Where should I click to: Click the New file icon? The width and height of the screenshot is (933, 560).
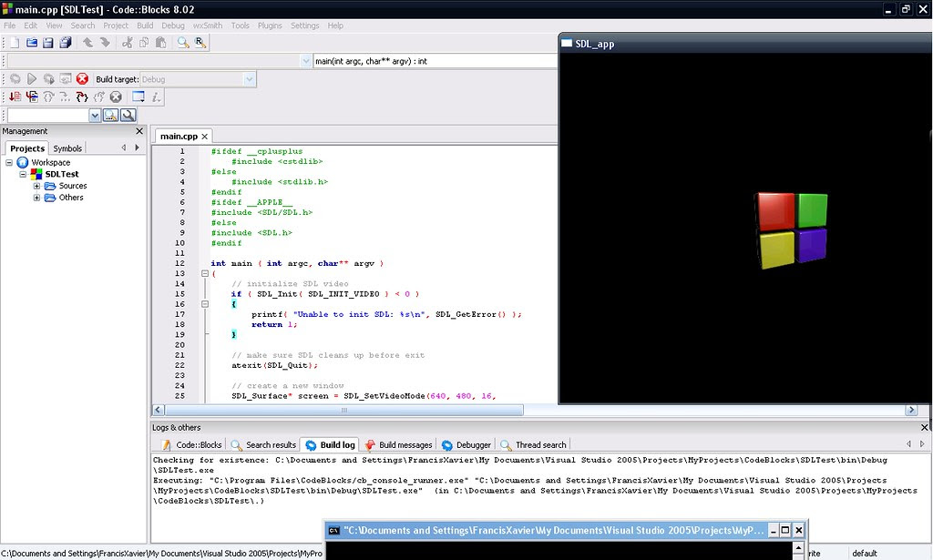click(15, 43)
